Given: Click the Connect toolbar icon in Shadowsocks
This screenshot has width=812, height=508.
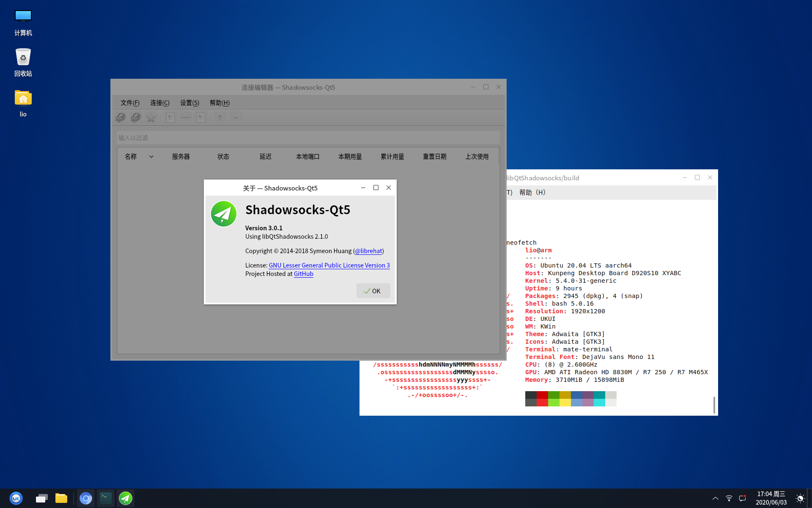Looking at the screenshot, I should coord(121,118).
